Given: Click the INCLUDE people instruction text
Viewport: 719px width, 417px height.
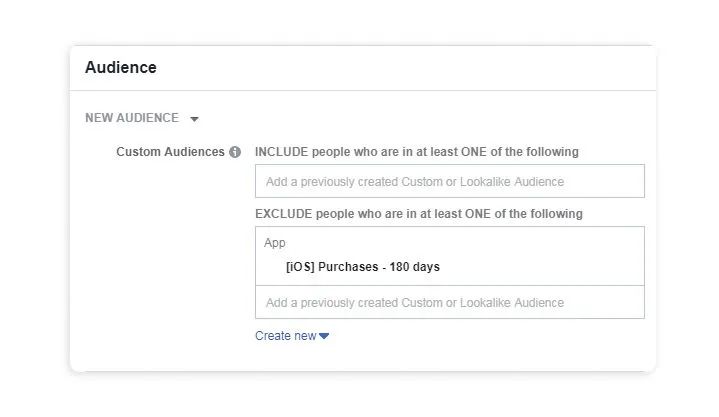Looking at the screenshot, I should pyautogui.click(x=417, y=152).
